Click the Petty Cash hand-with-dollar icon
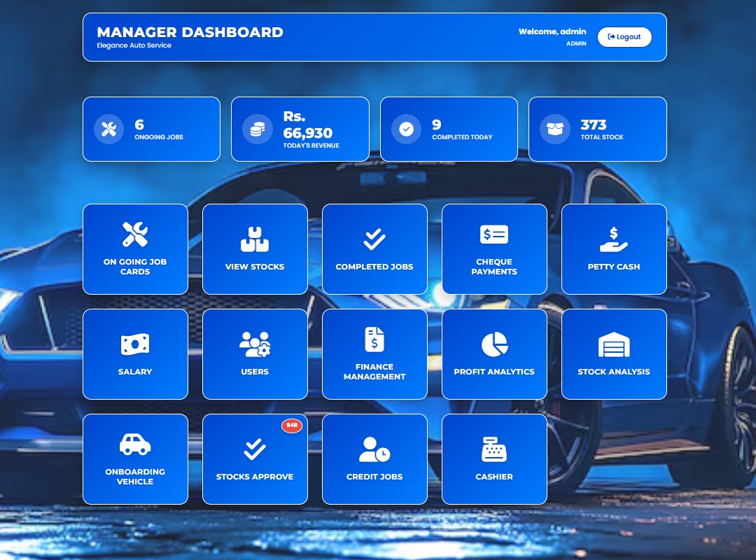Screen dimensions: 756x560 click(x=614, y=239)
